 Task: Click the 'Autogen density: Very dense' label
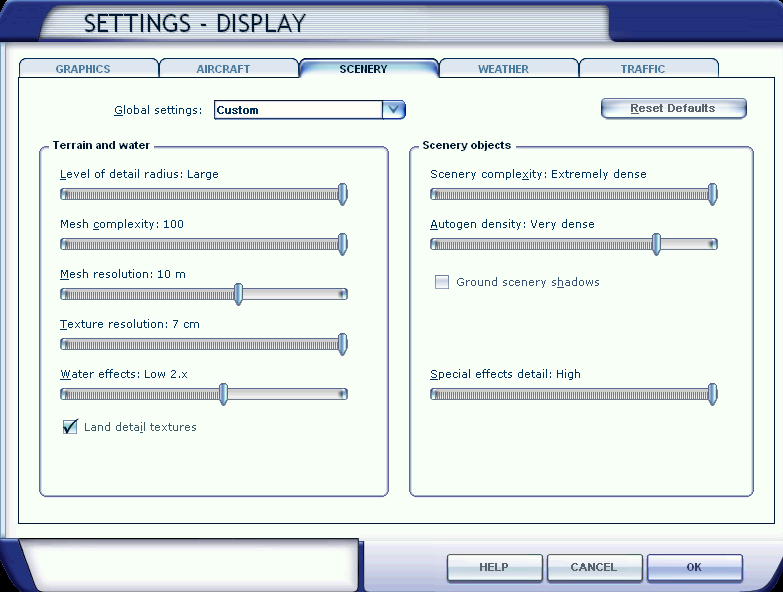512,224
